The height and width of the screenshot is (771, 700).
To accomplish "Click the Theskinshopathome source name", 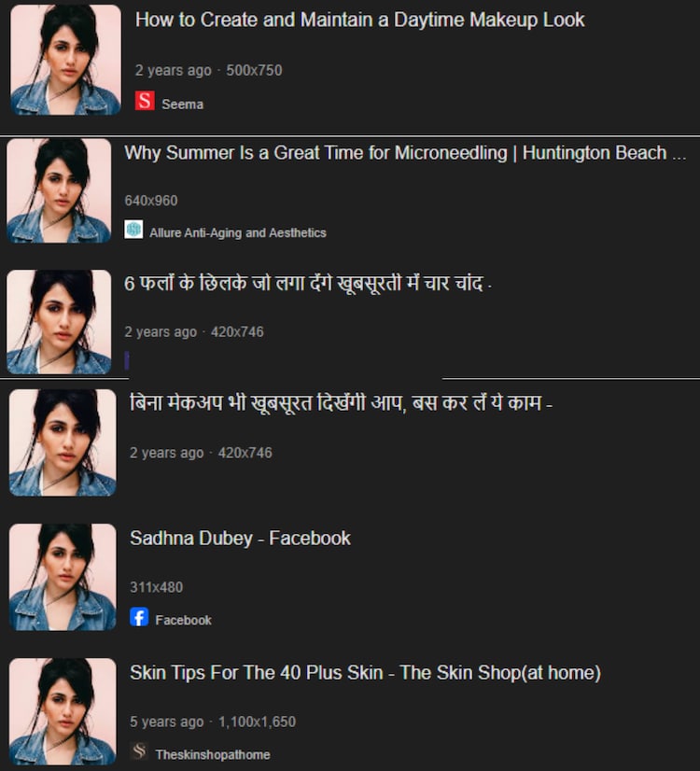I will point(213,754).
